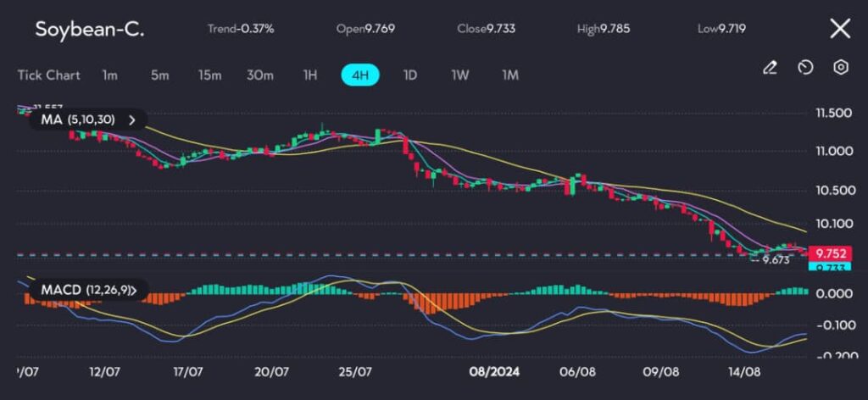Click the 11.500 price axis label
Screen dimensions: 868x400
(x=834, y=114)
